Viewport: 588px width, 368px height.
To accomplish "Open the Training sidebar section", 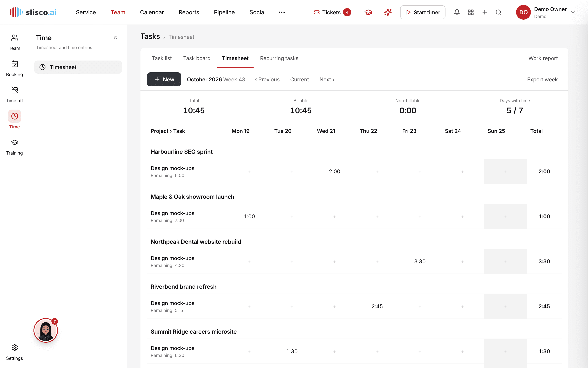I will pyautogui.click(x=14, y=147).
